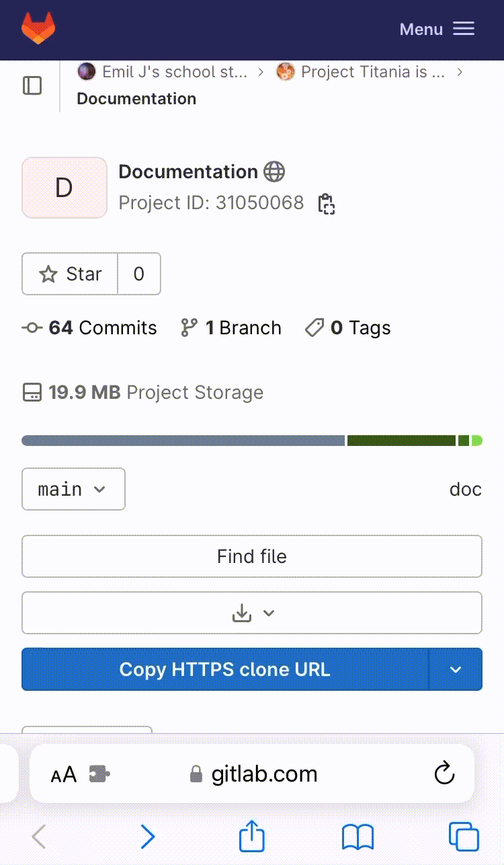Screen dimensions: 504x865
Task: Open the download source code dropdown
Action: pos(252,613)
